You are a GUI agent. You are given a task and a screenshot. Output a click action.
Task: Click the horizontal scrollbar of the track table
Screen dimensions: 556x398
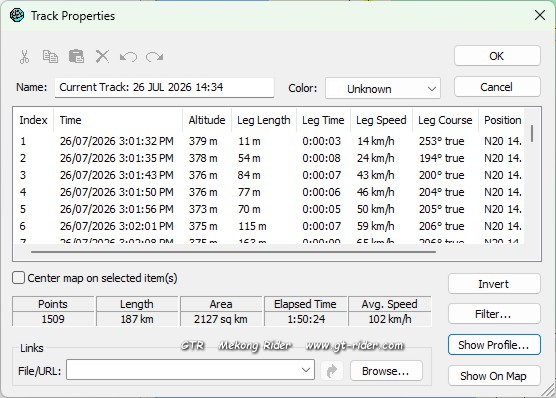(233, 252)
